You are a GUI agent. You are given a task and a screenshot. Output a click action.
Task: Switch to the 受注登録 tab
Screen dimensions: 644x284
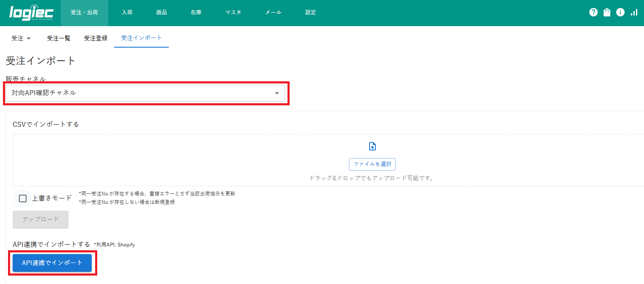tap(96, 38)
